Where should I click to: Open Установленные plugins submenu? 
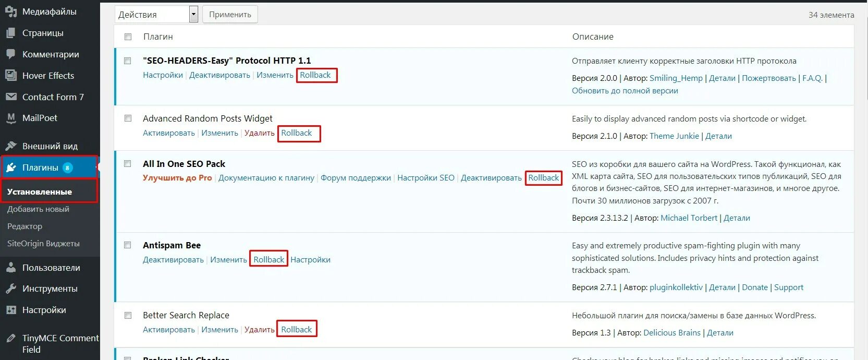(x=40, y=192)
